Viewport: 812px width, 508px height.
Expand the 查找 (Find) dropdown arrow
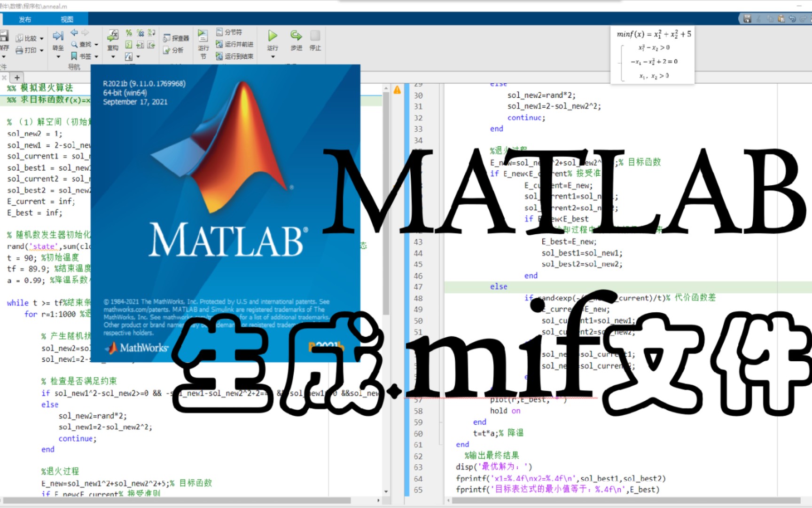click(x=96, y=44)
